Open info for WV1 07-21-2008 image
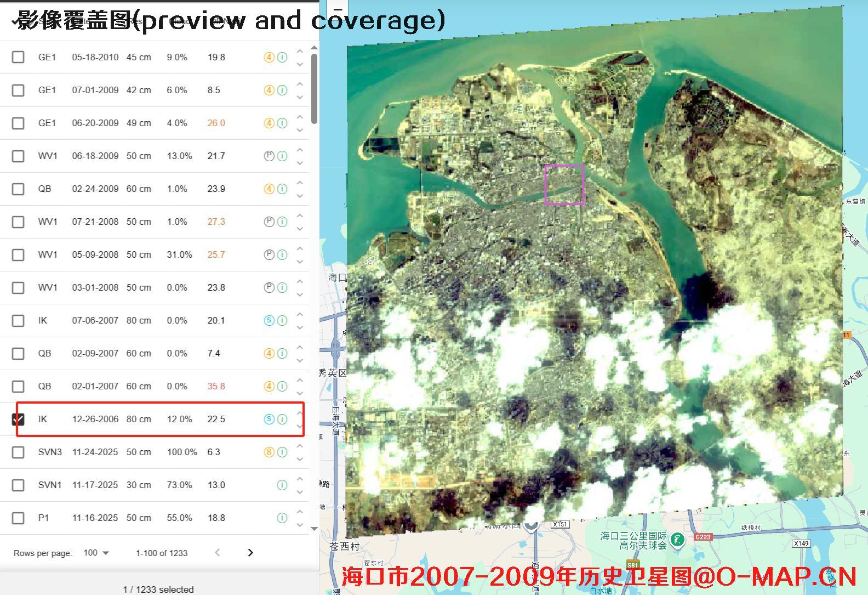Viewport: 868px width, 595px height. point(282,222)
